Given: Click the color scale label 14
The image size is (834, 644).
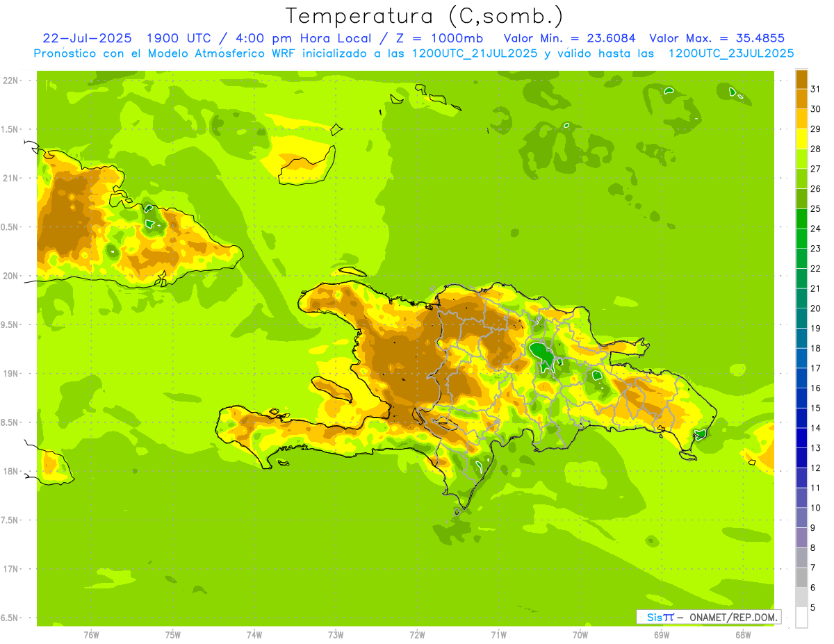Looking at the screenshot, I should click(816, 428).
